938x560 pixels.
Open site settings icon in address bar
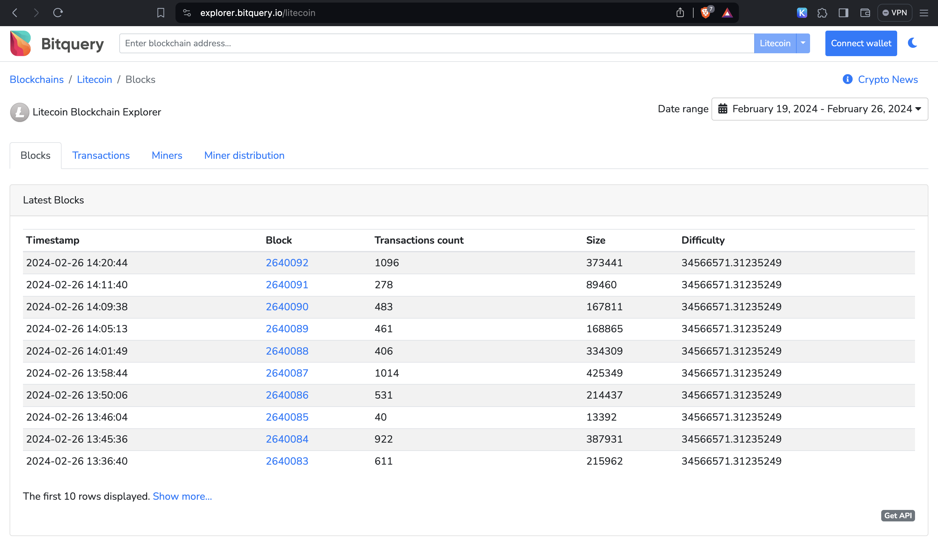click(187, 13)
